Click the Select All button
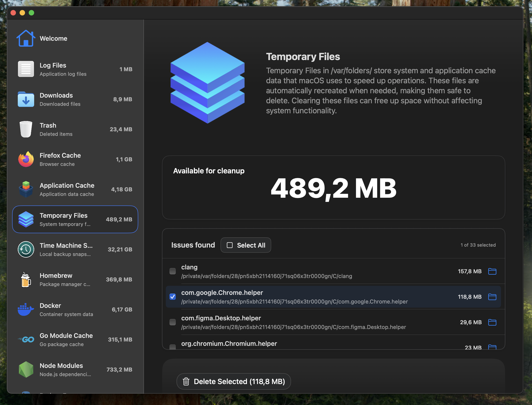Image resolution: width=532 pixels, height=405 pixels. pos(246,245)
